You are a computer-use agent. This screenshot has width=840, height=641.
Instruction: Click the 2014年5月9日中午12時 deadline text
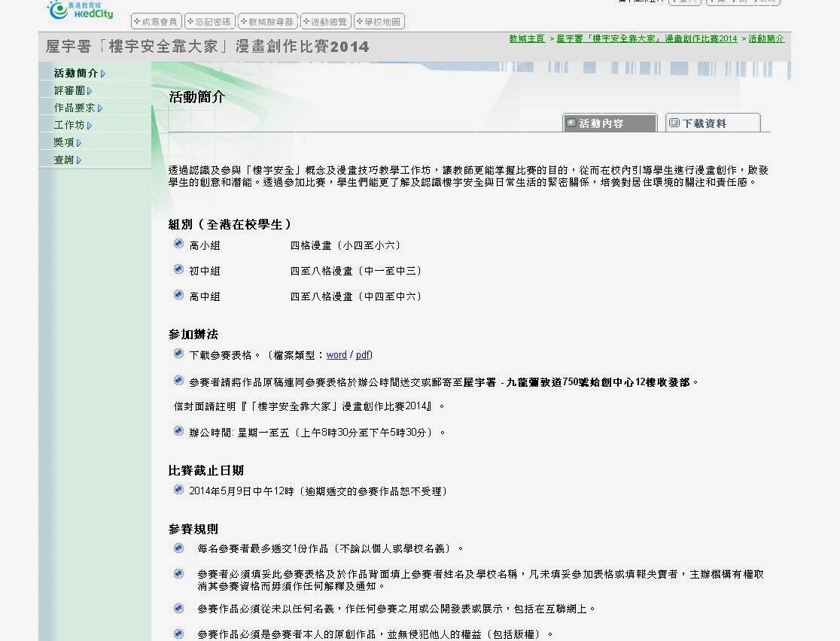pyautogui.click(x=242, y=491)
